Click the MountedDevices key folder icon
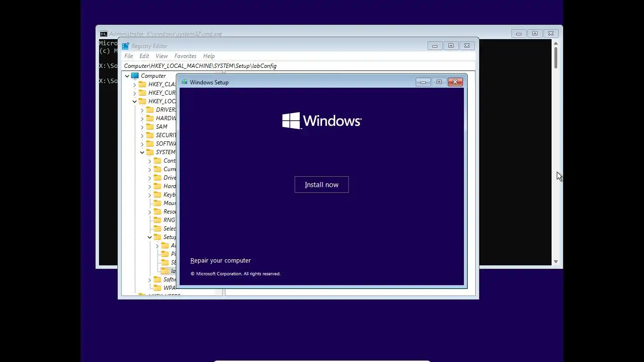 (157, 203)
